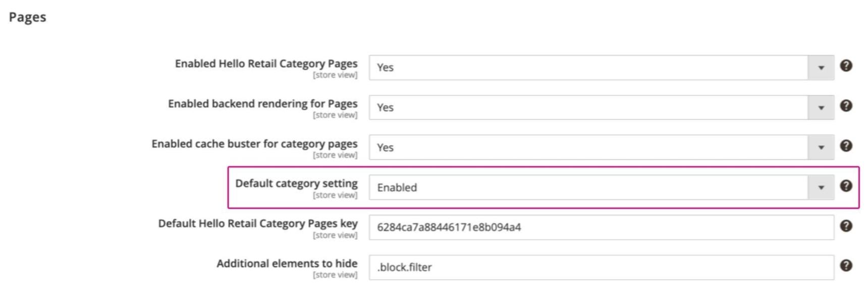
Task: Click help icon for Default category setting
Action: (846, 186)
